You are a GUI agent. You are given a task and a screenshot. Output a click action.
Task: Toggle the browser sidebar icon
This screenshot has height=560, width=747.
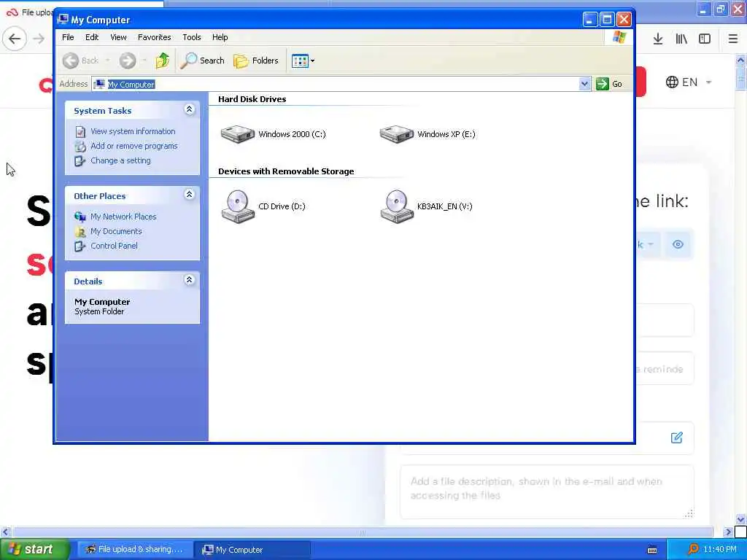705,39
